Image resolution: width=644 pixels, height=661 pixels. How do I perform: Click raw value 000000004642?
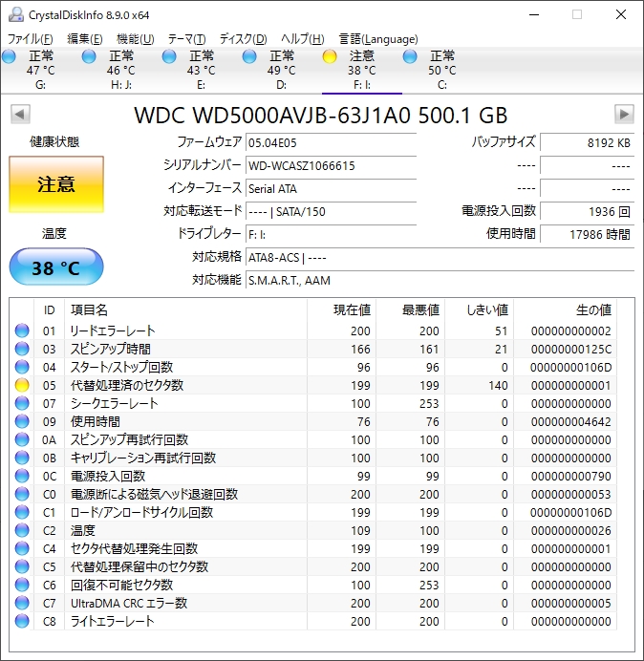pos(570,421)
